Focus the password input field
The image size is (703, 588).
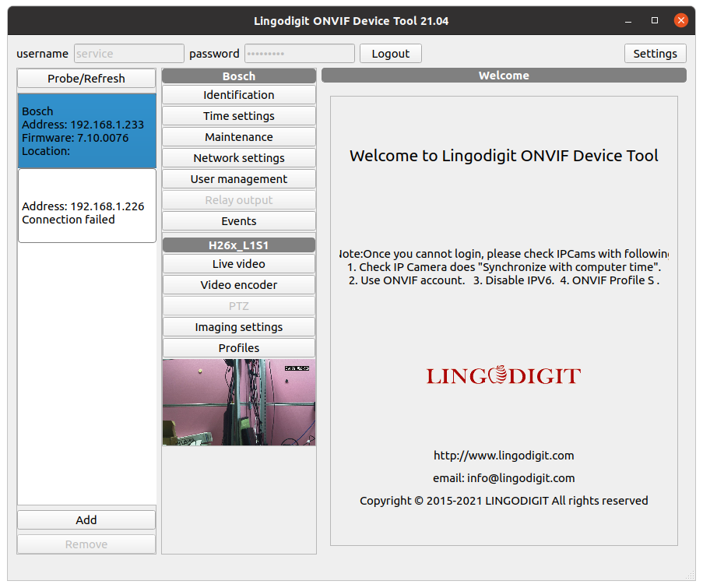coord(300,54)
